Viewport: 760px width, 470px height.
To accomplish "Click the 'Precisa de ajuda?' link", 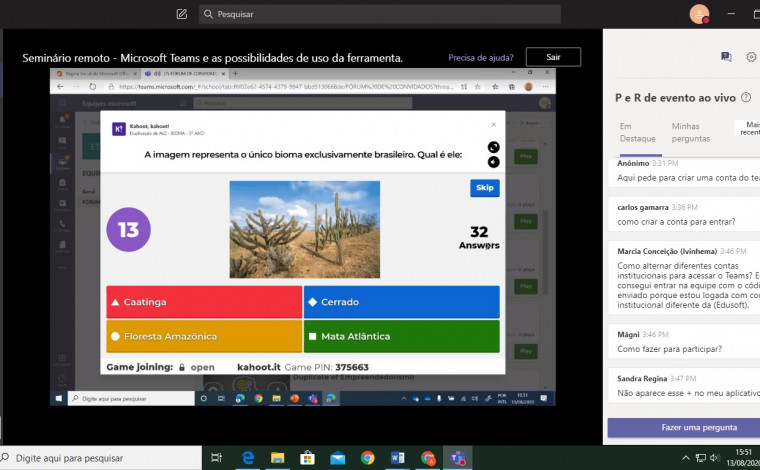I will [x=482, y=58].
